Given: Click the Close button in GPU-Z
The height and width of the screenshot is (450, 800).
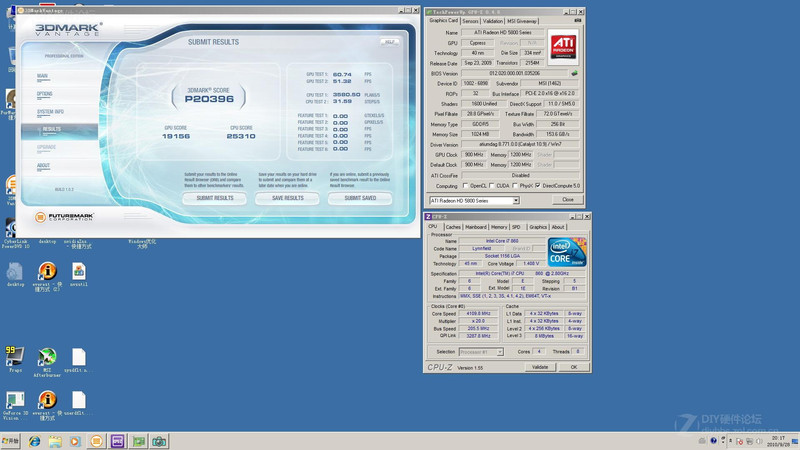Looking at the screenshot, I should click(x=567, y=200).
